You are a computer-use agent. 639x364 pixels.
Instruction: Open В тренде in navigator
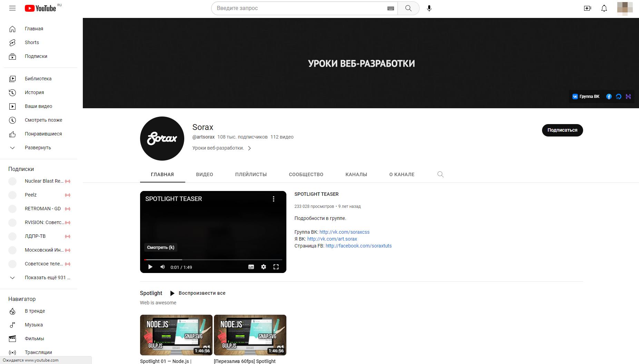coord(39,311)
